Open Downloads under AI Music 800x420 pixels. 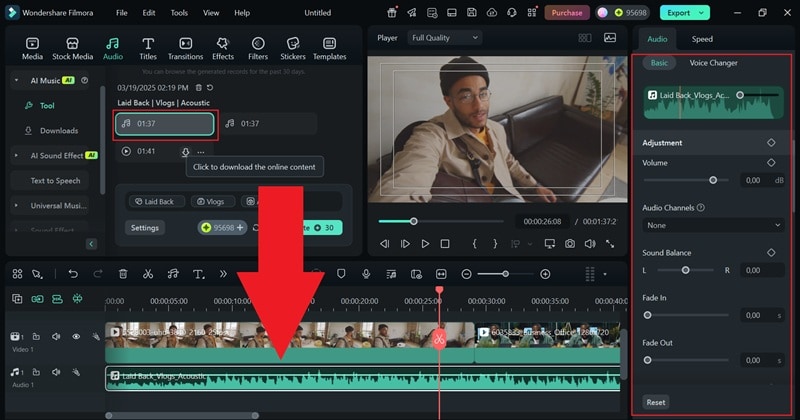coord(59,131)
